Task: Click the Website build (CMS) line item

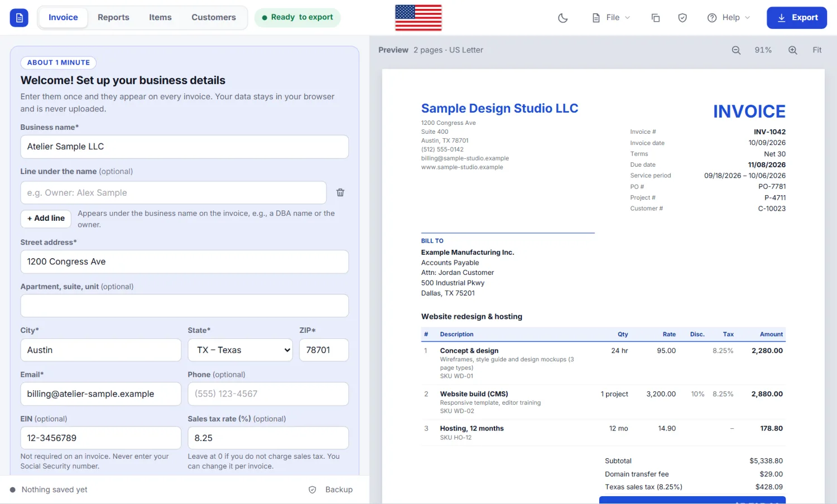Action: (474, 394)
